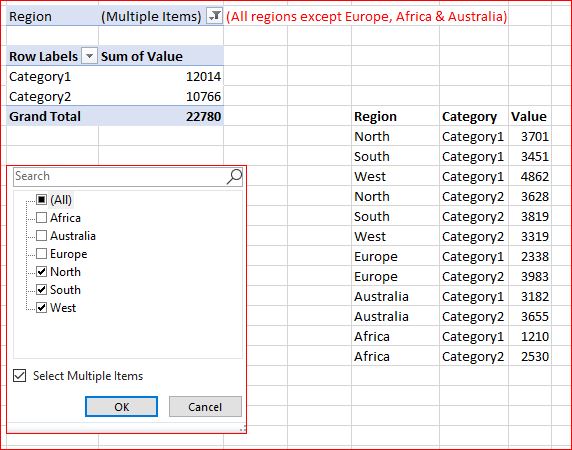Select the 'Value' data table header
Screen dimensions: 572x450
(530, 116)
